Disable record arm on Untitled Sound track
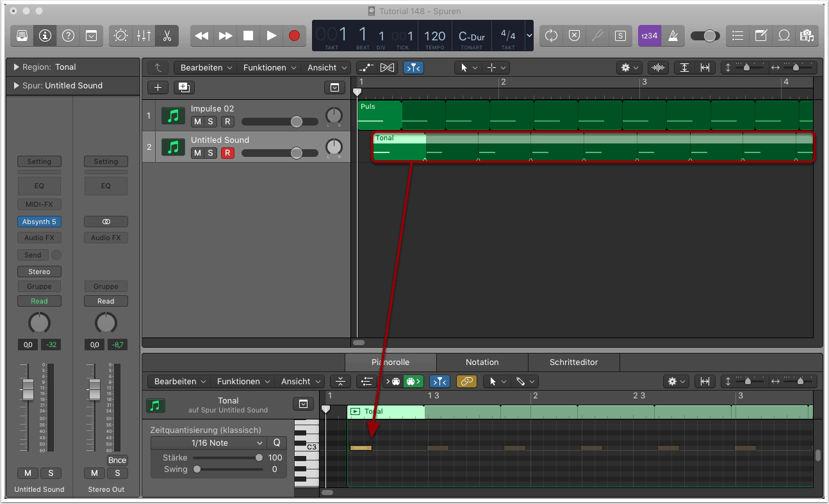 tap(227, 153)
